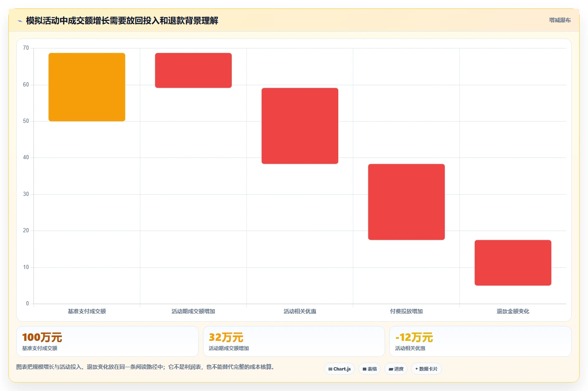Click the -12万元 data card

(x=480, y=341)
